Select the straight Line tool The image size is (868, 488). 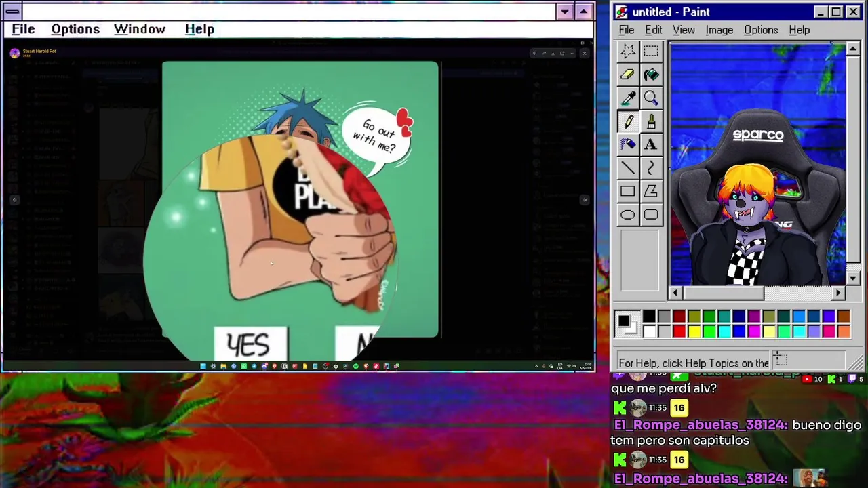coord(628,168)
